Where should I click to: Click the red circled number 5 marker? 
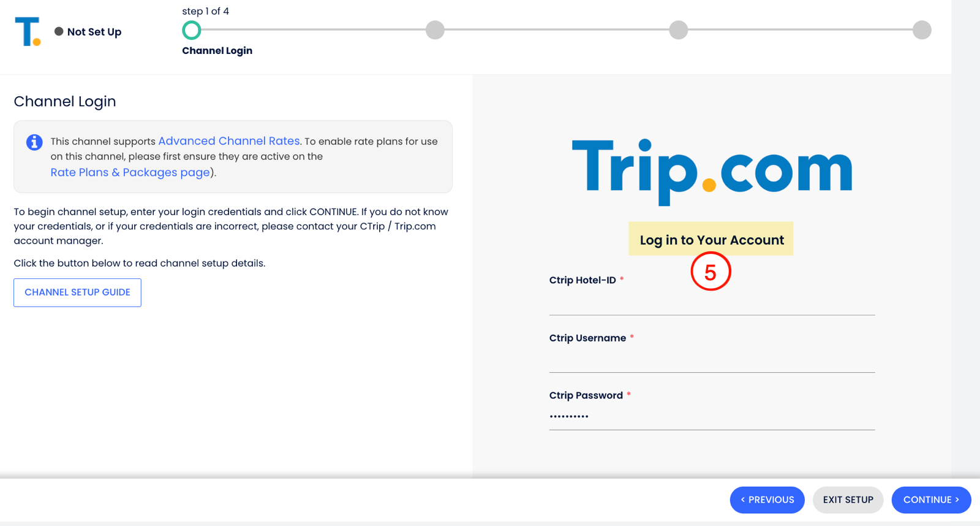(x=710, y=272)
